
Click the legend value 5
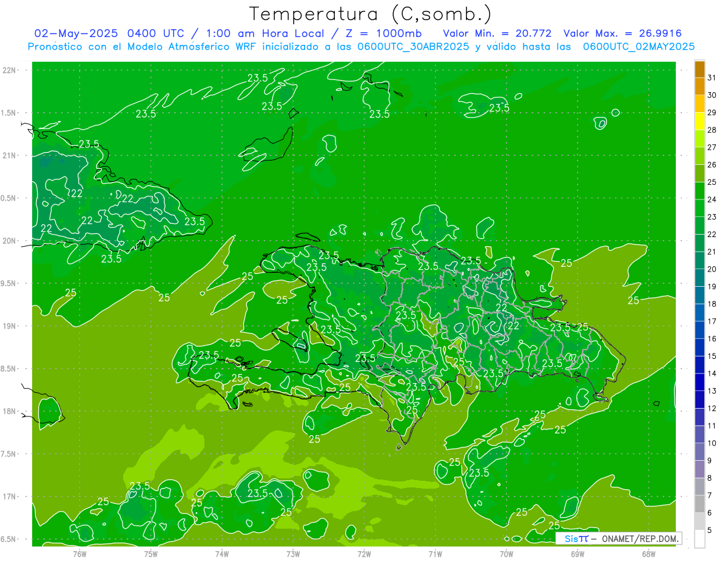(x=710, y=530)
